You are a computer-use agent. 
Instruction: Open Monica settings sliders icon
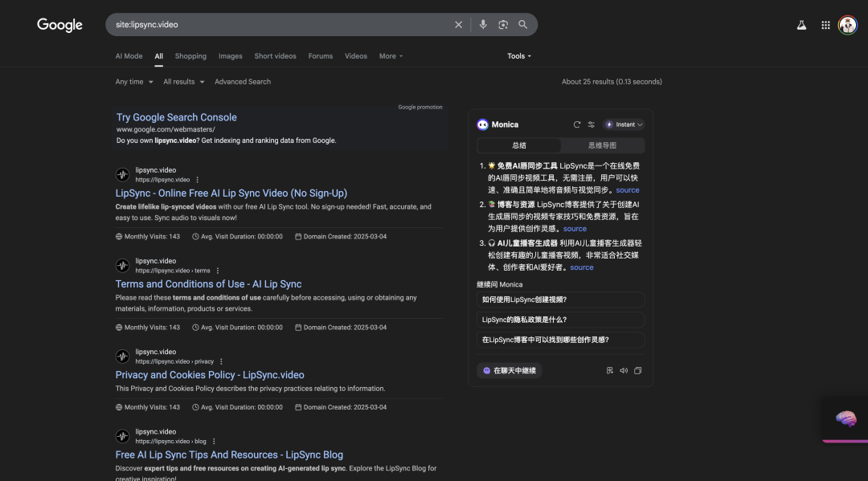(x=592, y=124)
